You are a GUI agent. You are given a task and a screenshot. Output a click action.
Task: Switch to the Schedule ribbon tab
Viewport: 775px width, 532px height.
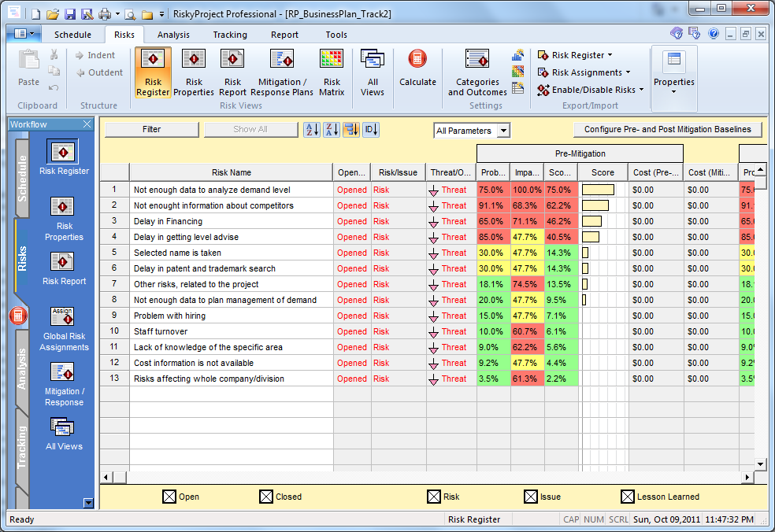pyautogui.click(x=72, y=35)
